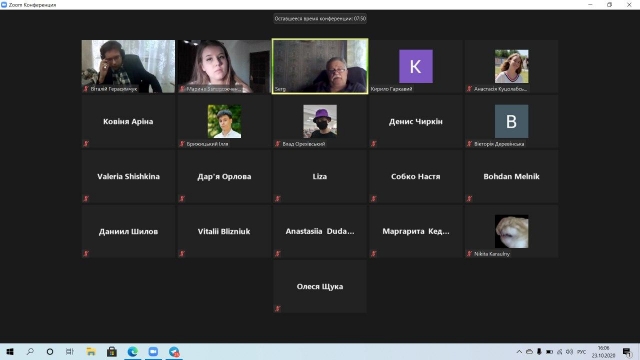The width and height of the screenshot is (640, 360).
Task: Expand hidden system tray icons chevron
Action: click(x=519, y=351)
